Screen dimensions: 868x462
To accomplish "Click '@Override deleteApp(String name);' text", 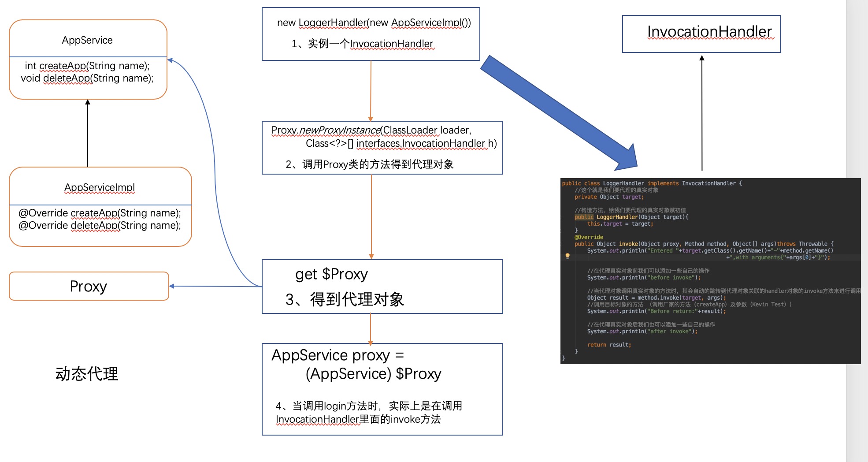I will pos(100,226).
